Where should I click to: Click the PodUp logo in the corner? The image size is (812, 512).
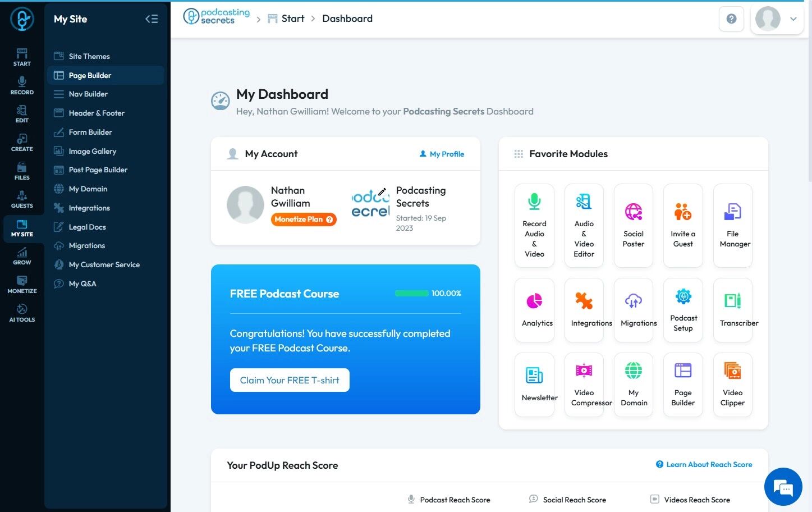22,19
